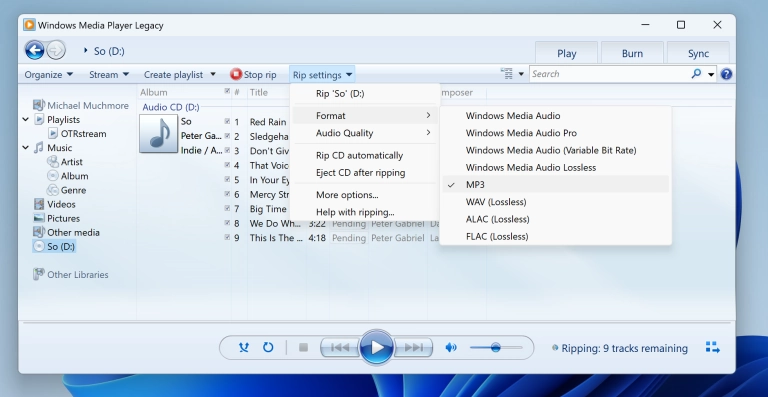Toggle the select-all checkbox in header
This screenshot has width=768, height=397.
227,92
